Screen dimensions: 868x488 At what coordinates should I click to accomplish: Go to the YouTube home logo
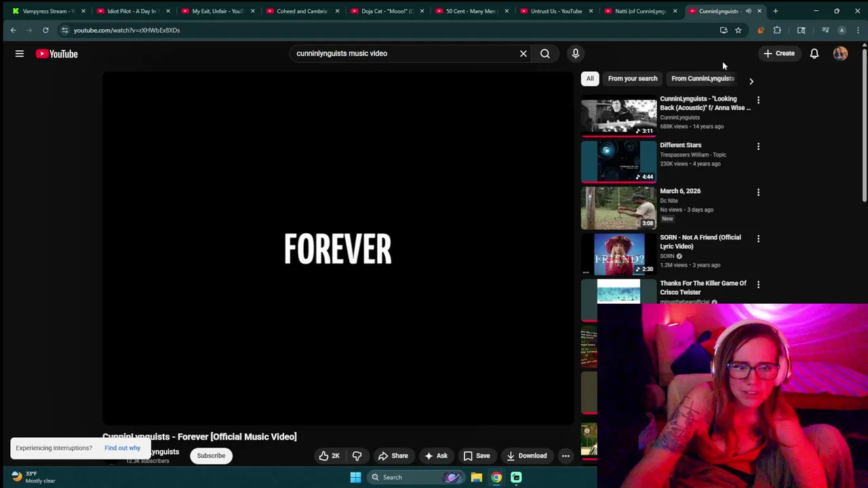tap(57, 54)
